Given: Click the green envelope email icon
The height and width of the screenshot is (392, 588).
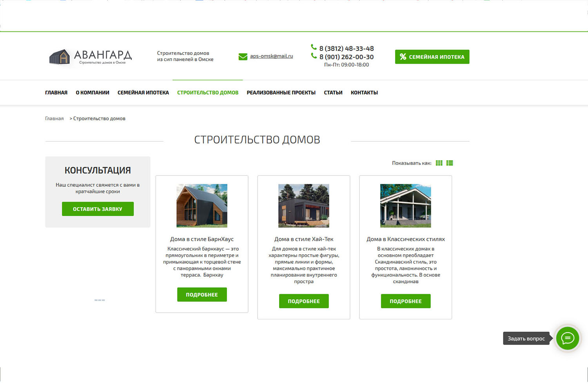Looking at the screenshot, I should pyautogui.click(x=243, y=57).
